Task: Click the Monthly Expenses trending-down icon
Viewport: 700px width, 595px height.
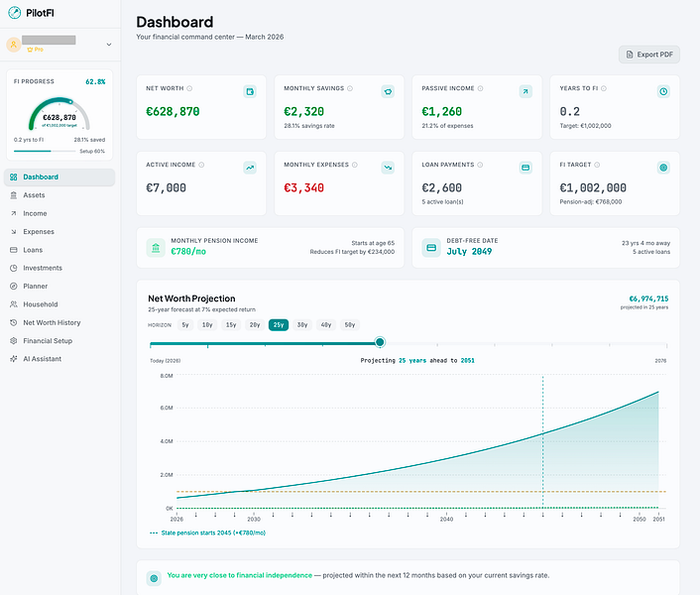Action: 388,169
